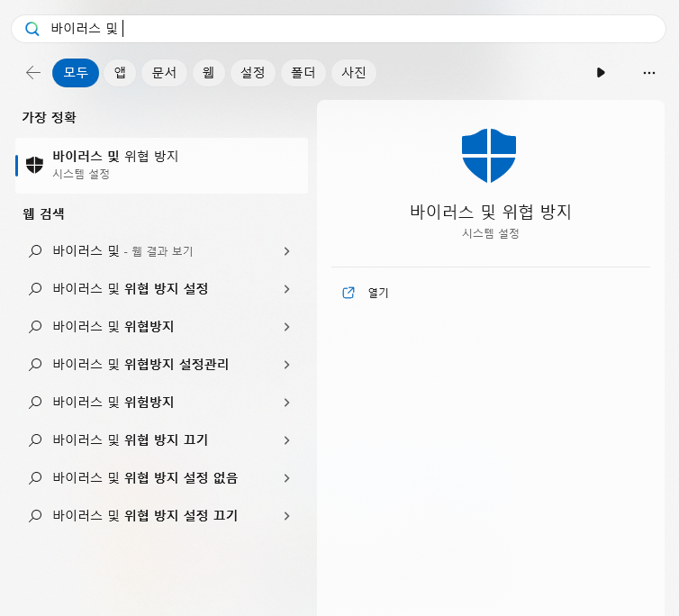Select the 사진 filter tab

(354, 73)
